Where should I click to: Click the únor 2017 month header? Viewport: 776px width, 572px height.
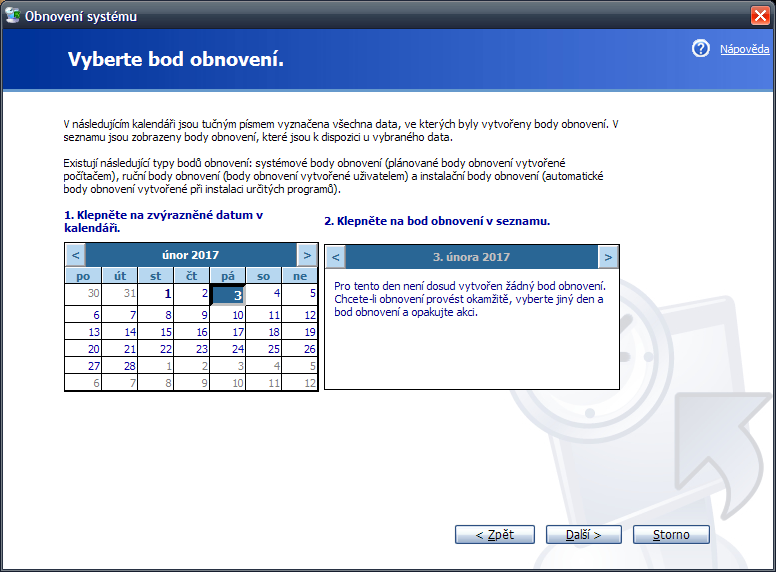[x=190, y=255]
